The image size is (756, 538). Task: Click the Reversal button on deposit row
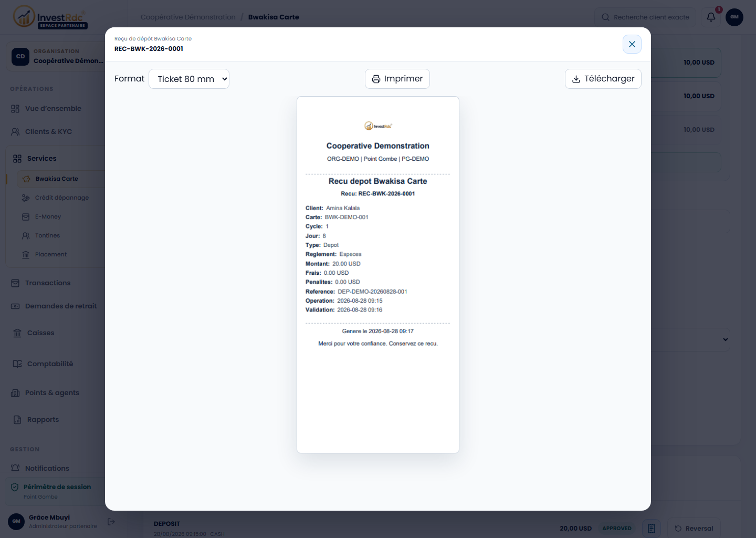694,529
